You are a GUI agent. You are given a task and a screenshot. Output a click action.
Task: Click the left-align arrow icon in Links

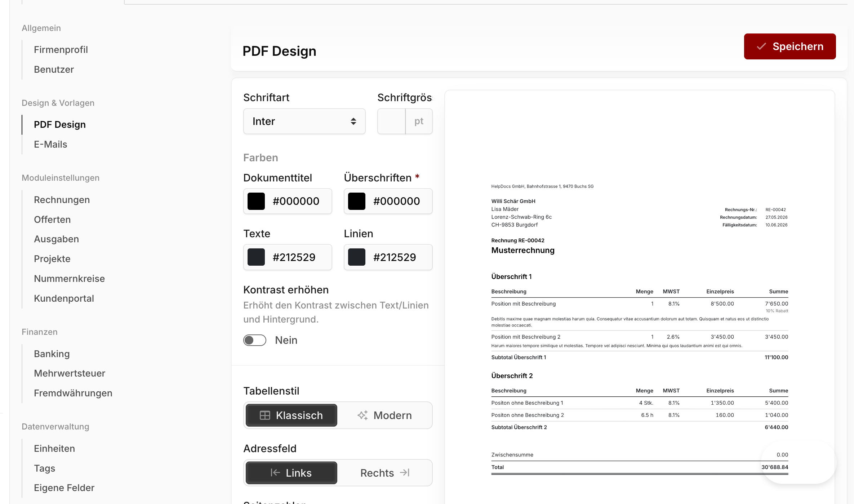275,473
